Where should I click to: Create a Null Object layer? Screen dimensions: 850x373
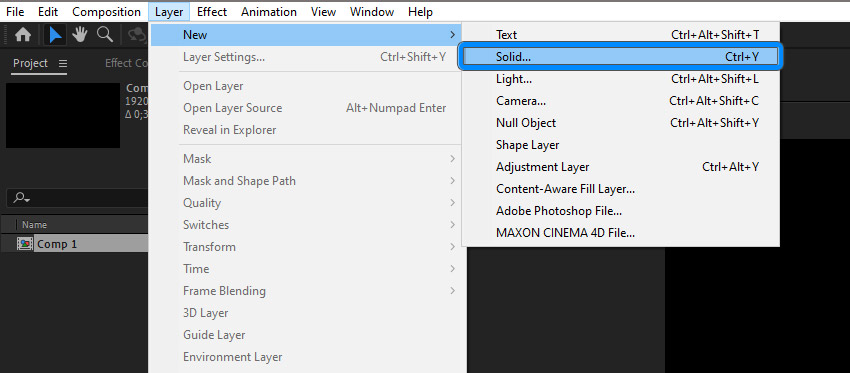tap(621, 123)
